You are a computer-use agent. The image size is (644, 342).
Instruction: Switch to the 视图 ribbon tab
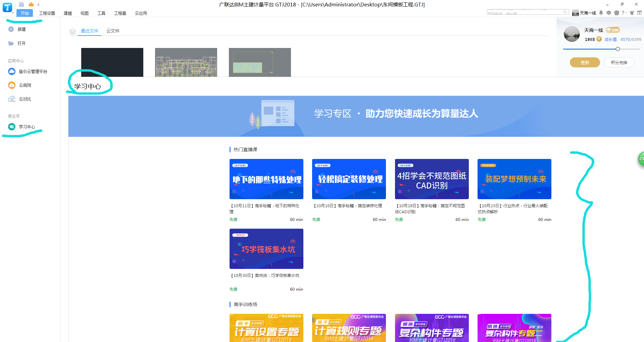click(85, 13)
